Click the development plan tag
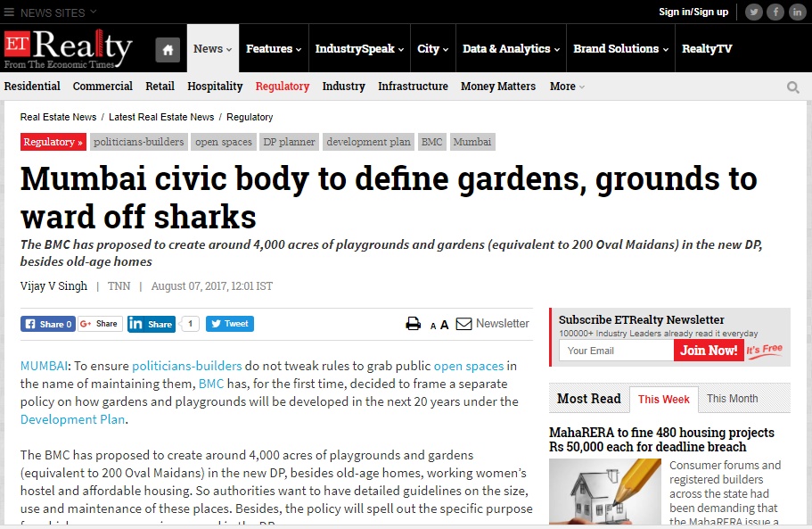This screenshot has height=529, width=812. click(369, 142)
